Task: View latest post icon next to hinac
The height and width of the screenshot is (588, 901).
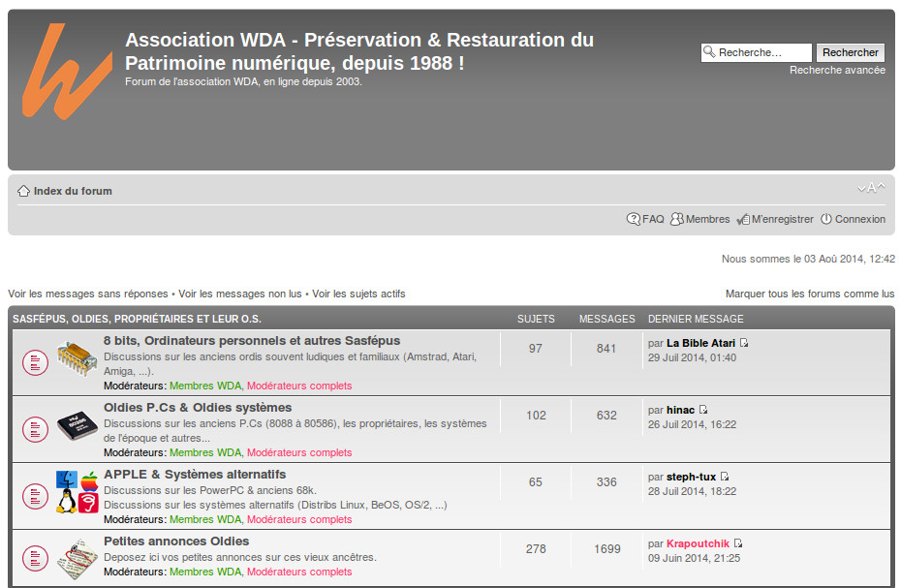Action: pyautogui.click(x=703, y=411)
